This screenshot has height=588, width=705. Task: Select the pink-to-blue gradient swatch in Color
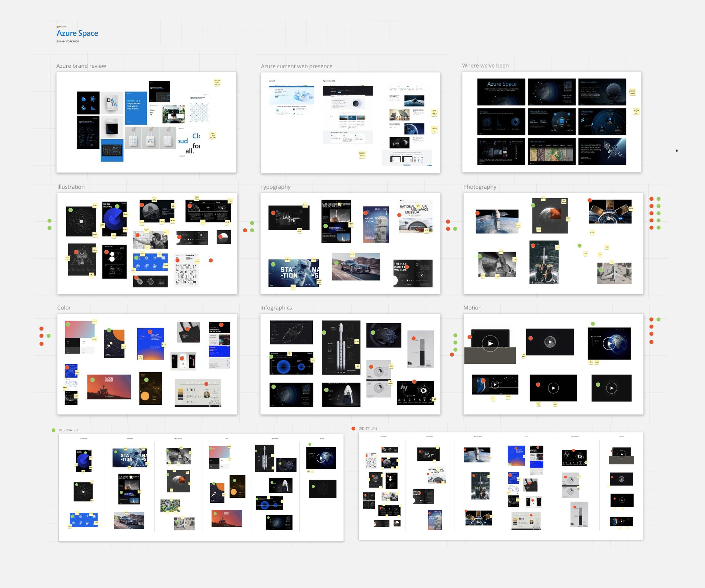click(80, 330)
